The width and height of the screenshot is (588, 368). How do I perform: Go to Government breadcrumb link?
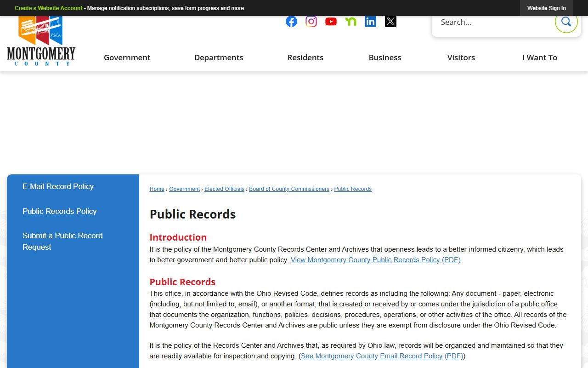pos(185,189)
